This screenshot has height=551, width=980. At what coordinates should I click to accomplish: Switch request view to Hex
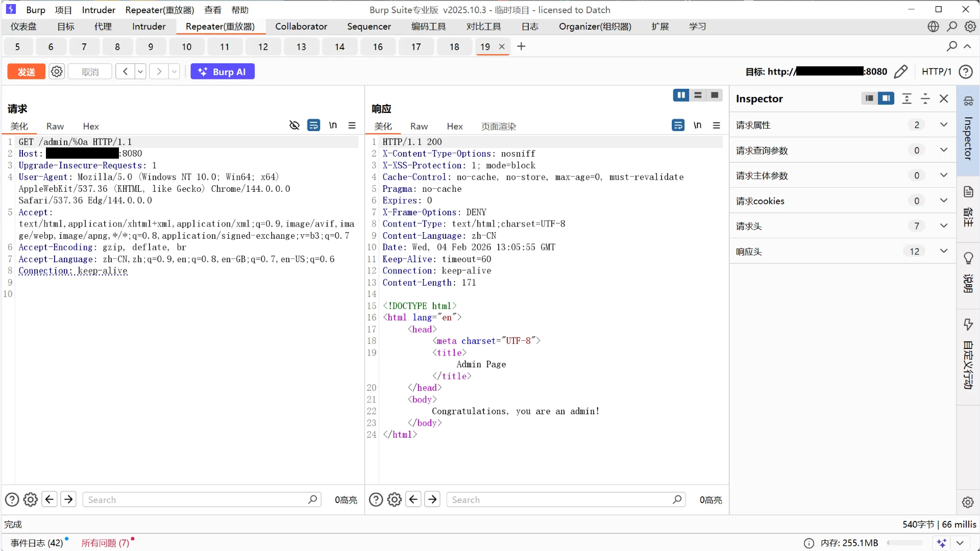pos(91,127)
